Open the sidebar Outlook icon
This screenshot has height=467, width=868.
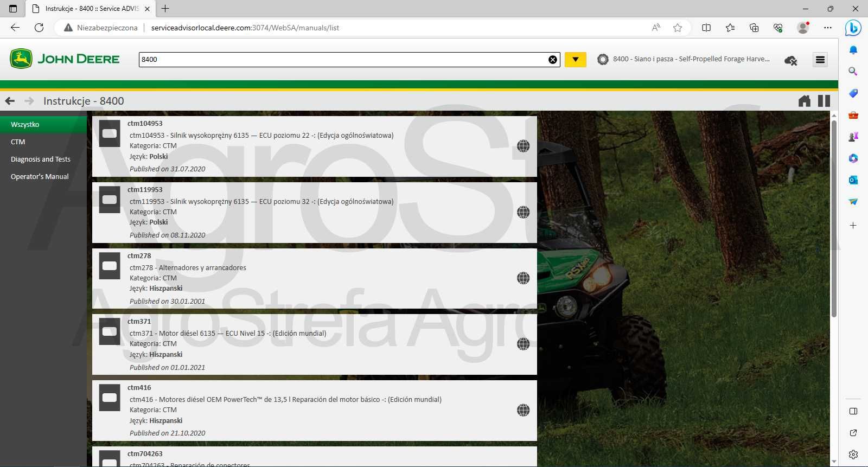click(853, 180)
